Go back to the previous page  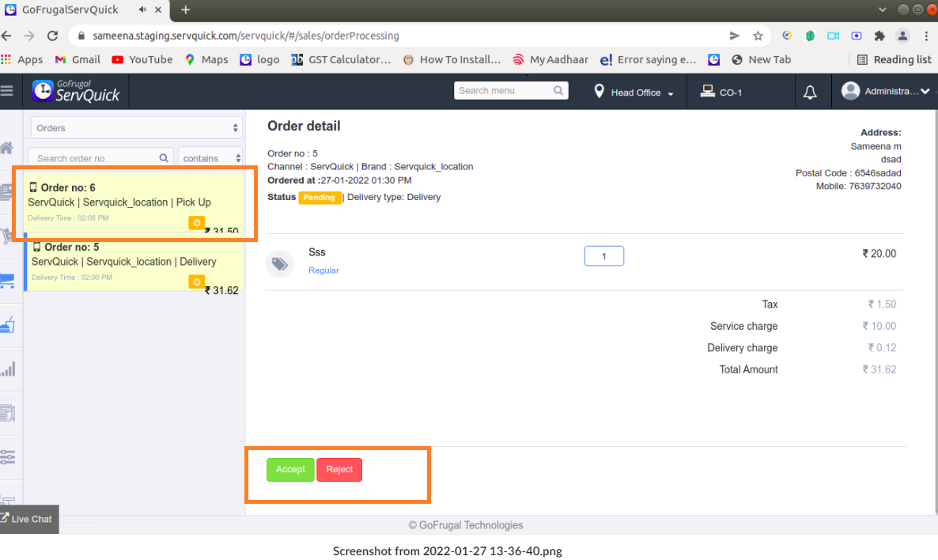[6, 36]
